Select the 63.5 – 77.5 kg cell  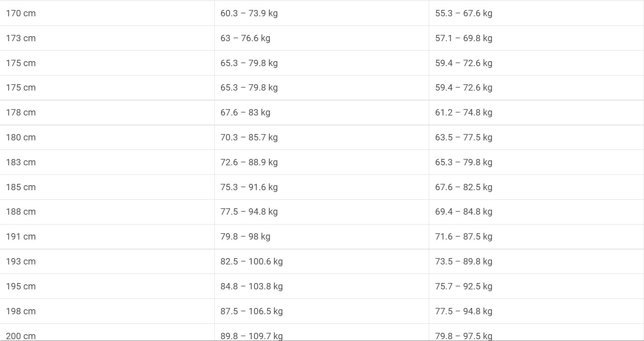pyautogui.click(x=464, y=137)
